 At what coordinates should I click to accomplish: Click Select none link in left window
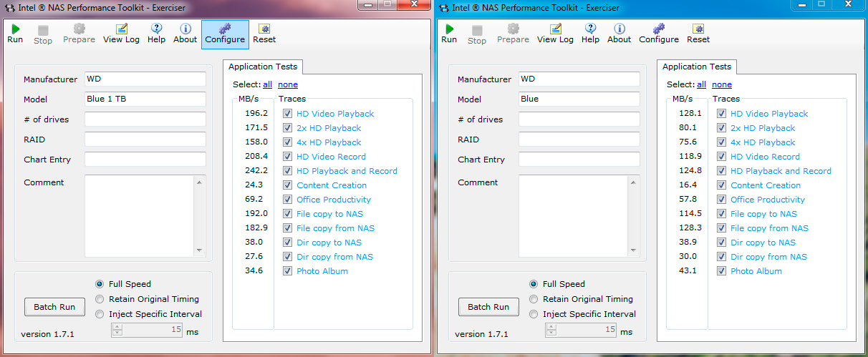click(288, 84)
